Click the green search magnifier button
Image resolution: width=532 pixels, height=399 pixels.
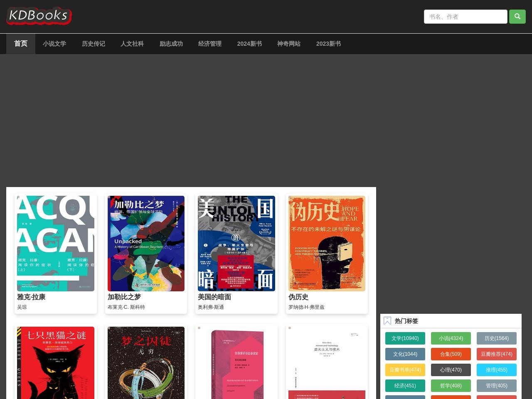coord(517,17)
